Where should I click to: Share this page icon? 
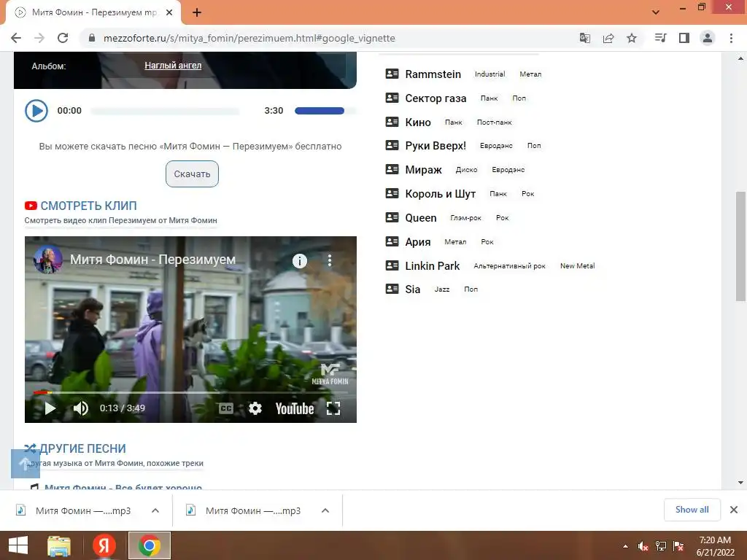(x=608, y=38)
